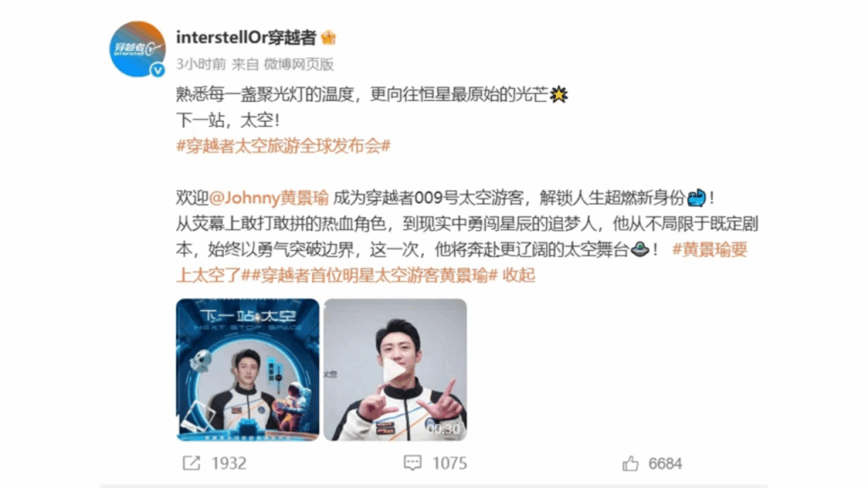This screenshot has height=488, width=868.
Task: Click the blue verified V badge
Action: pos(158,69)
